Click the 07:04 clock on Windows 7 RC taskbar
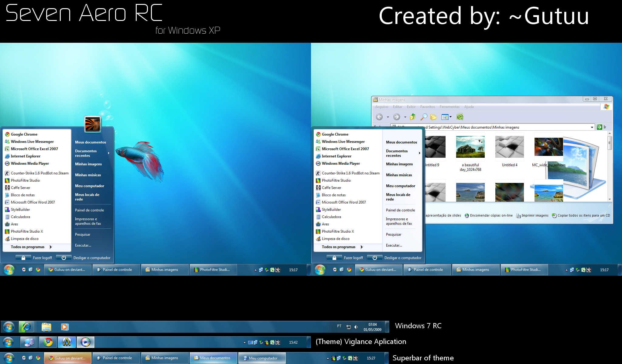The image size is (622, 364). click(373, 327)
